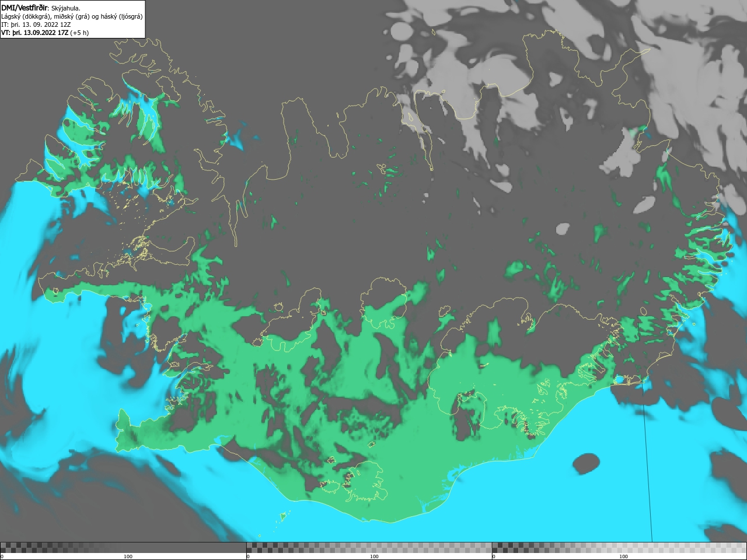Click the high-cloud light grey scale bar
Screen dimensions: 747x560
pos(619,548)
